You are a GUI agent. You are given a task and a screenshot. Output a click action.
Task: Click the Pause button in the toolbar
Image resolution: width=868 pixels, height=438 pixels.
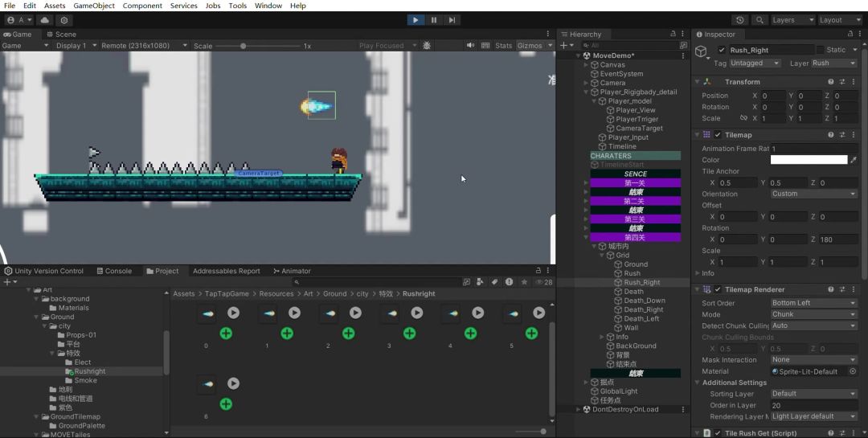[x=434, y=20]
